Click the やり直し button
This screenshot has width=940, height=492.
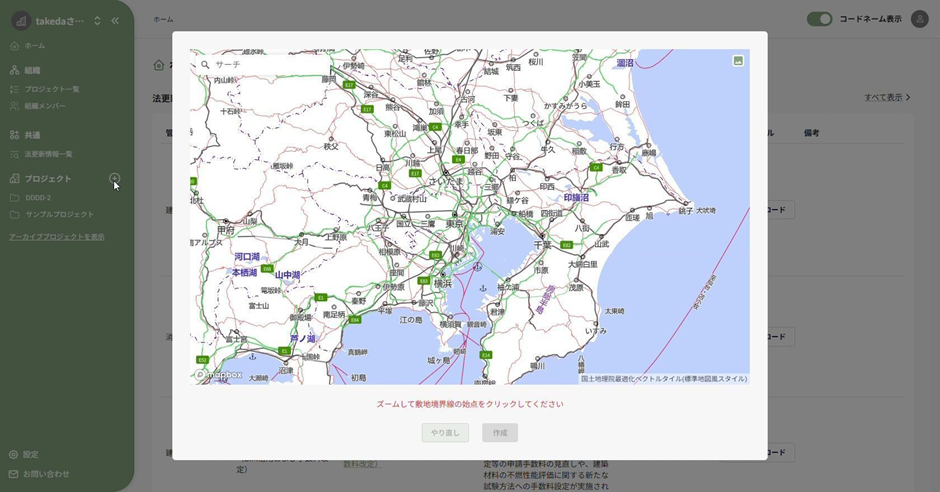click(x=445, y=433)
